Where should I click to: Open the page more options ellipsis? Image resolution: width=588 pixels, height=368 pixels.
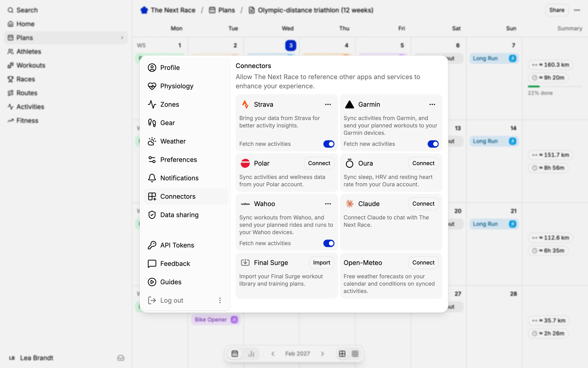pos(577,10)
